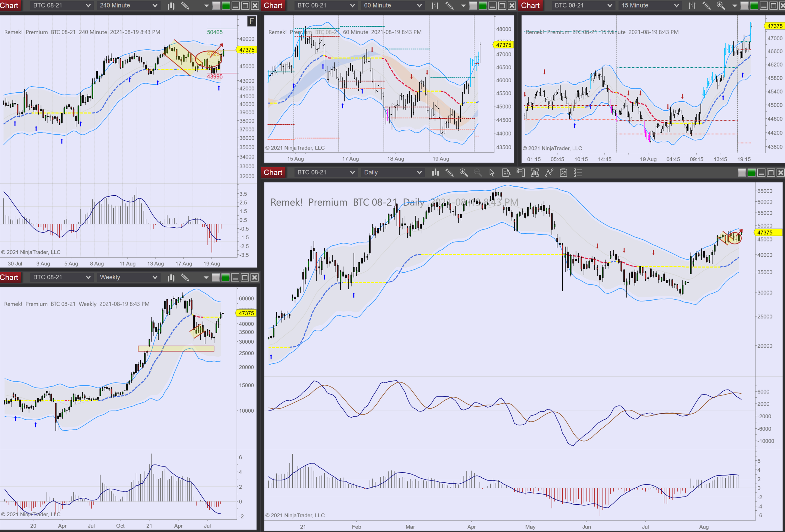The width and height of the screenshot is (785, 532).
Task: Toggle gray link button on Daily chart
Action: (742, 173)
